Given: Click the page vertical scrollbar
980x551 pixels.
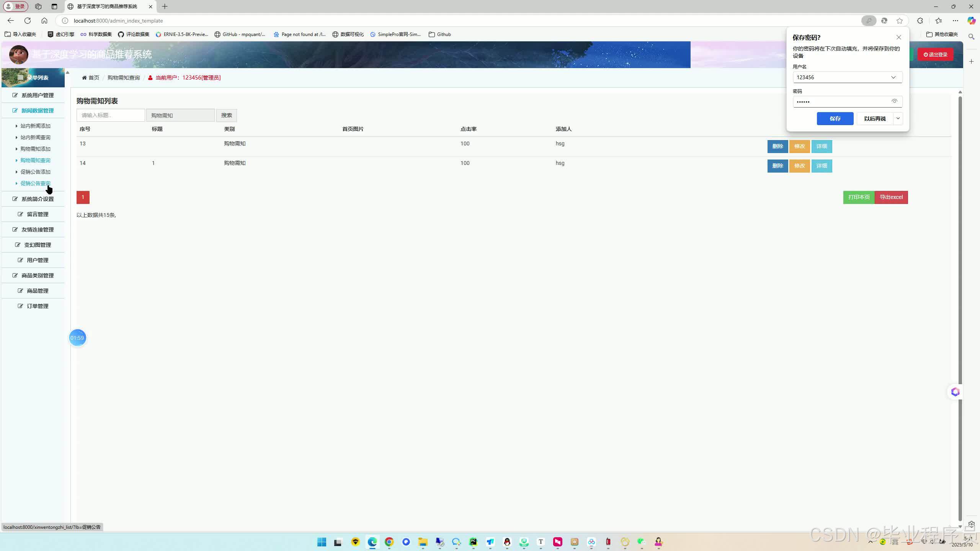Looking at the screenshot, I should tap(960, 308).
